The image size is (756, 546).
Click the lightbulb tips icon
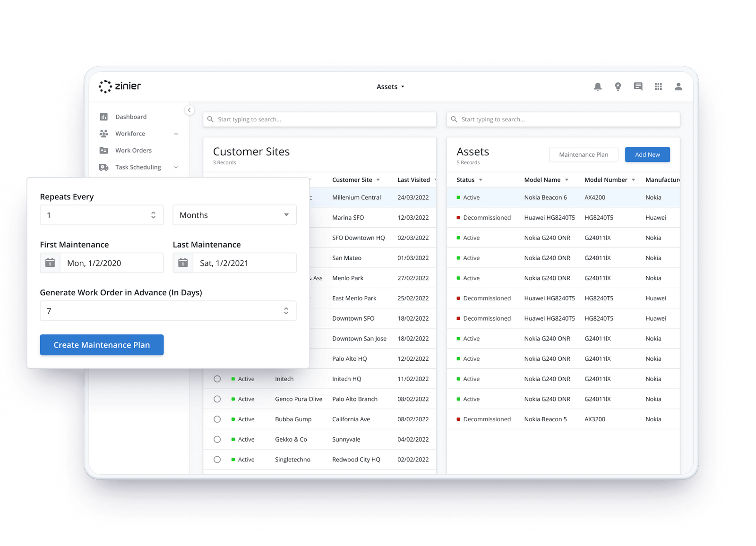click(618, 86)
